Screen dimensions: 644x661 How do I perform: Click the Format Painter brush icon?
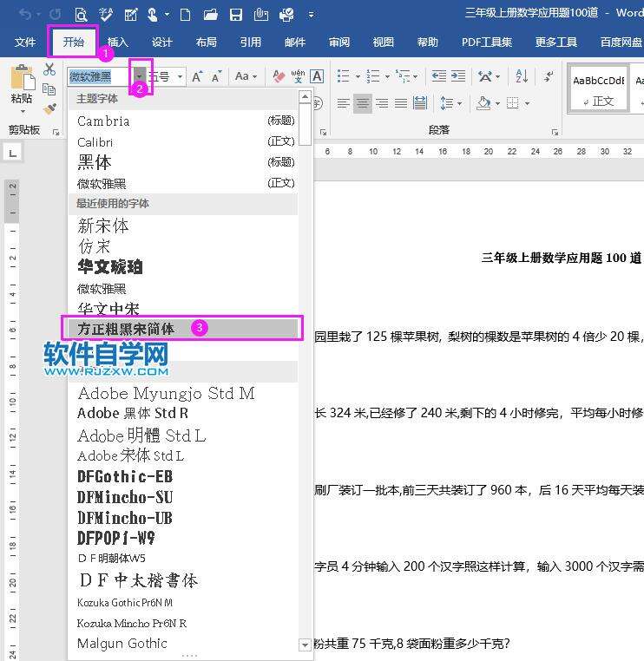pyautogui.click(x=49, y=109)
